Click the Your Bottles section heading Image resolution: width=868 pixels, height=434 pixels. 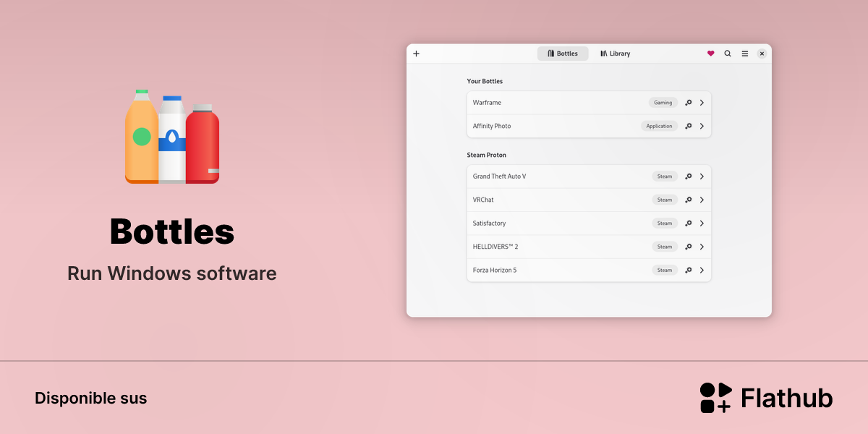click(485, 82)
